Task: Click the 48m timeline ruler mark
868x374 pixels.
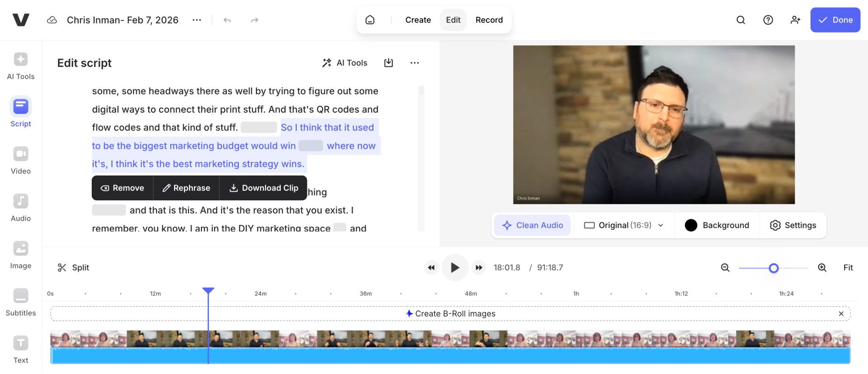Action: [x=471, y=294]
